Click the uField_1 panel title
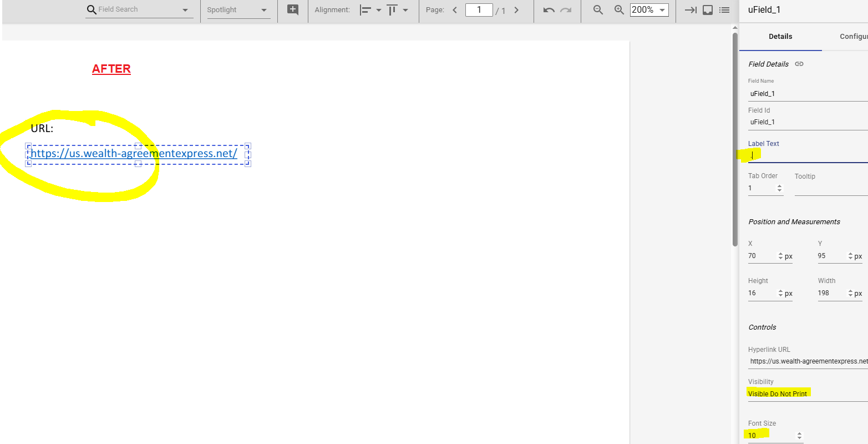This screenshot has width=868, height=444. point(764,10)
